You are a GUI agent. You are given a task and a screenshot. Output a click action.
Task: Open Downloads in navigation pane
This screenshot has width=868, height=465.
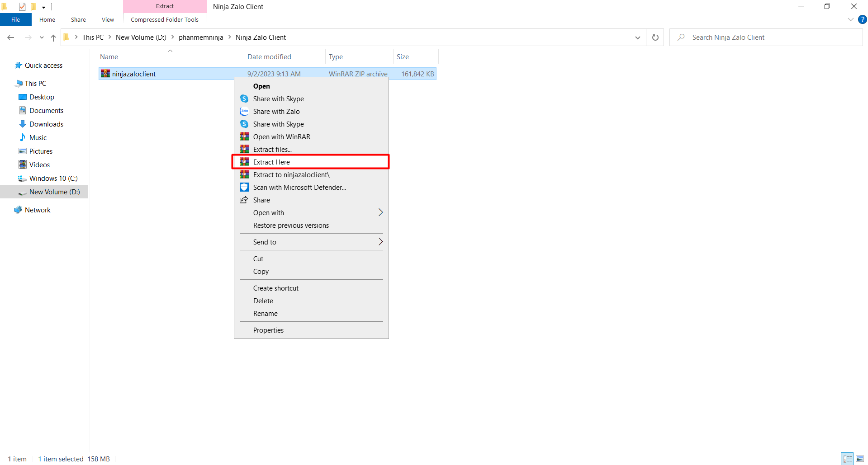coord(46,124)
